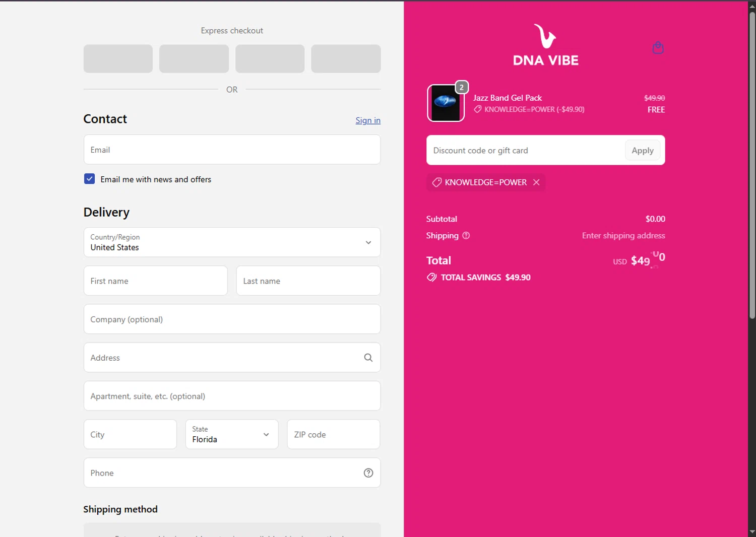Click the page vertical scrollbar thumb
Viewport: 756px width, 537px height.
coord(752,166)
